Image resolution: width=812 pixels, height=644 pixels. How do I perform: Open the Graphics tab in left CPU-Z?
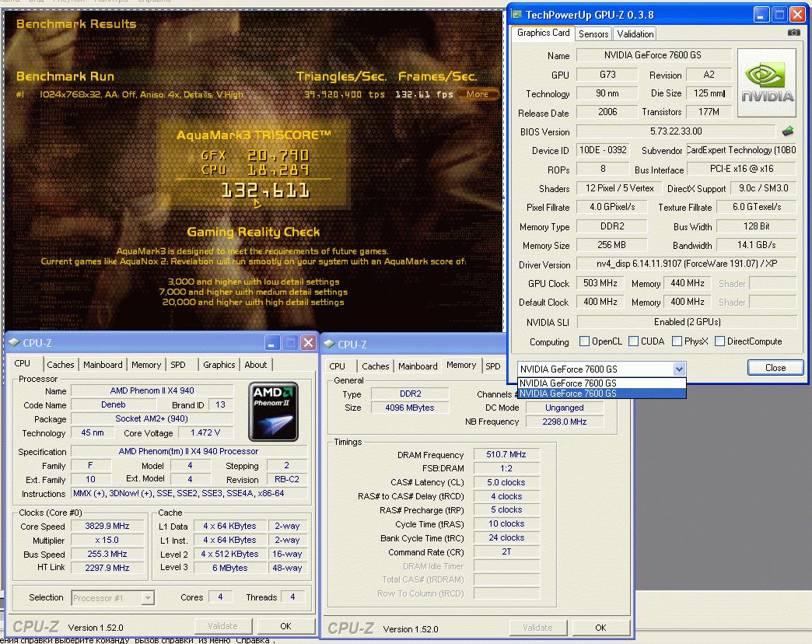click(219, 365)
